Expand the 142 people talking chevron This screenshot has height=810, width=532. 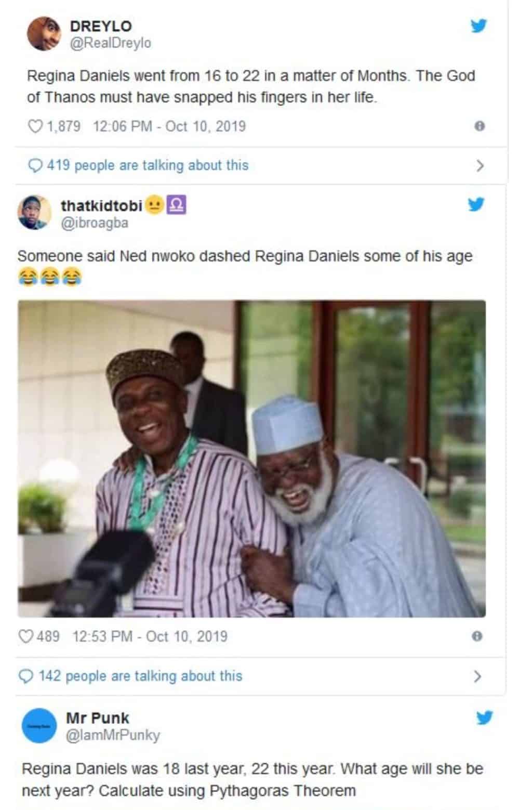[x=478, y=676]
